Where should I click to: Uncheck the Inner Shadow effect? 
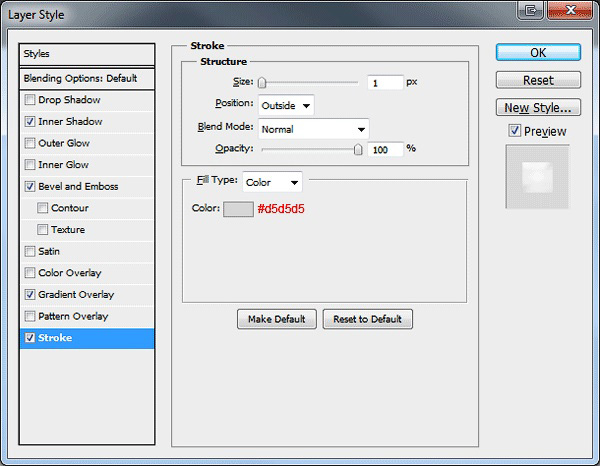tap(30, 122)
